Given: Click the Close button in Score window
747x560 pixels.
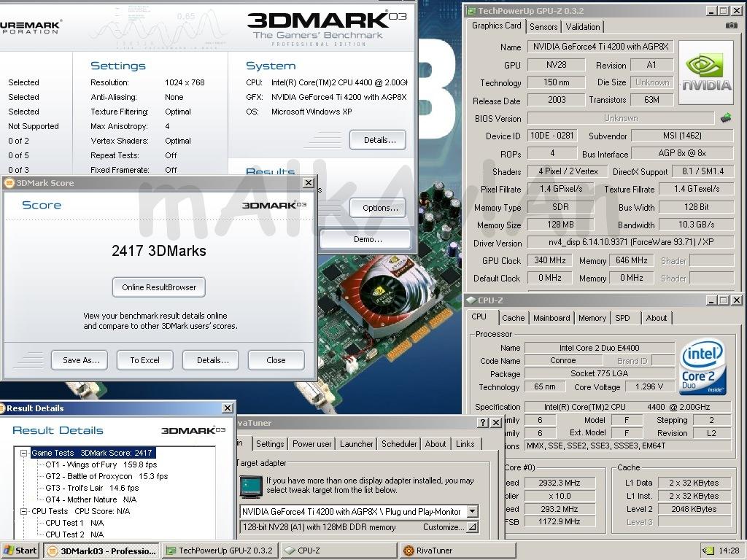Looking at the screenshot, I should (x=276, y=360).
